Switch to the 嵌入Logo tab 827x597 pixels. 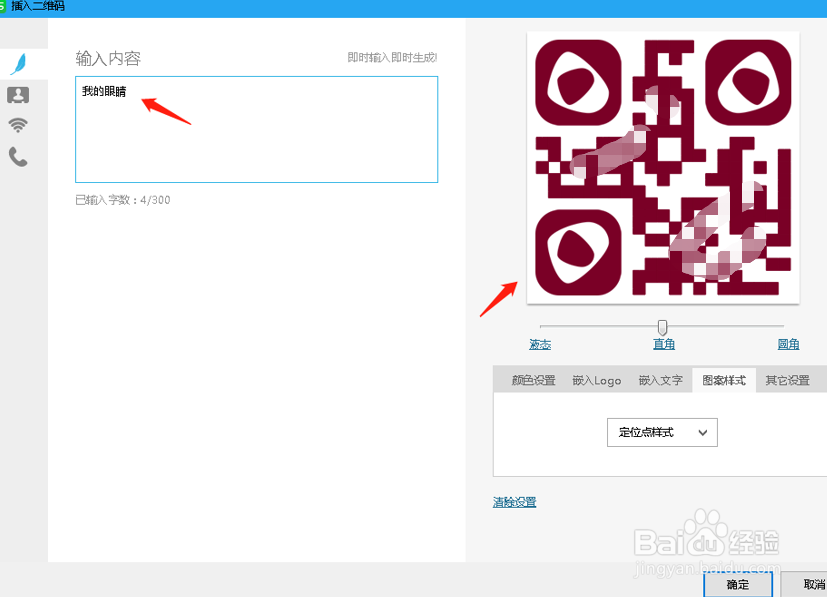[x=597, y=380]
